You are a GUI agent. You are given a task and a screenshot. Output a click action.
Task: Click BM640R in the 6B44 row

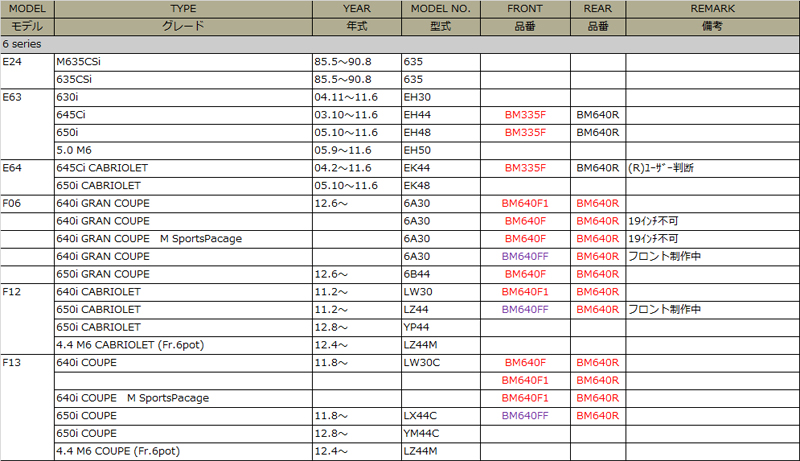point(598,274)
